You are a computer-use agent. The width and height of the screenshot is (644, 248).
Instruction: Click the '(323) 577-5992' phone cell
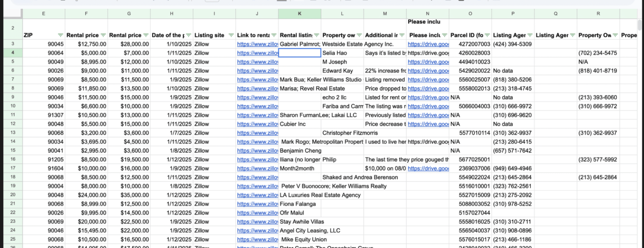(x=598, y=159)
